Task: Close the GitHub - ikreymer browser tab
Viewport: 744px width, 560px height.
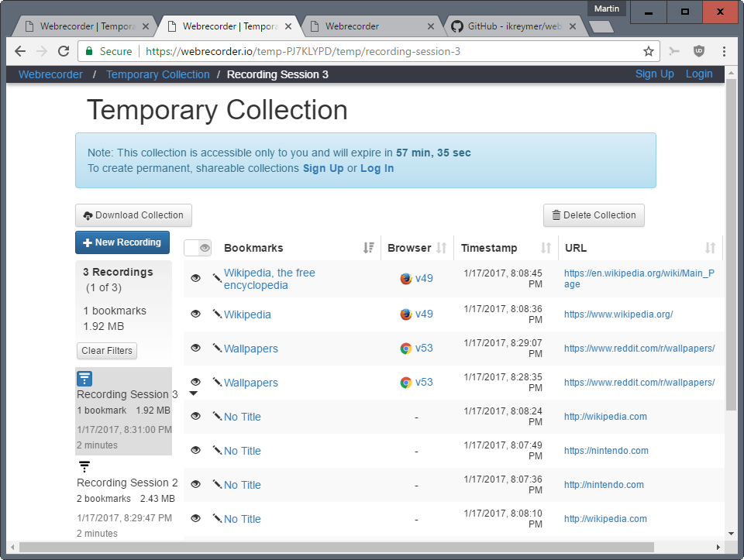Action: pyautogui.click(x=573, y=26)
